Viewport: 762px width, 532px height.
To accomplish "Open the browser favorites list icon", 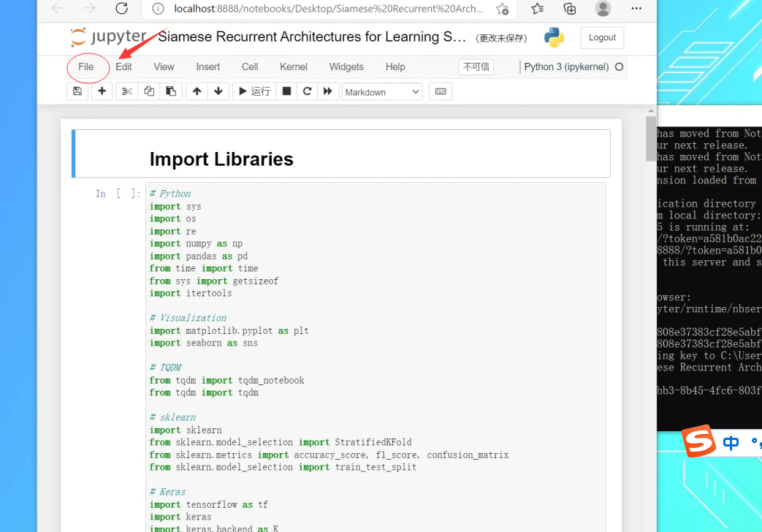I will tap(538, 8).
